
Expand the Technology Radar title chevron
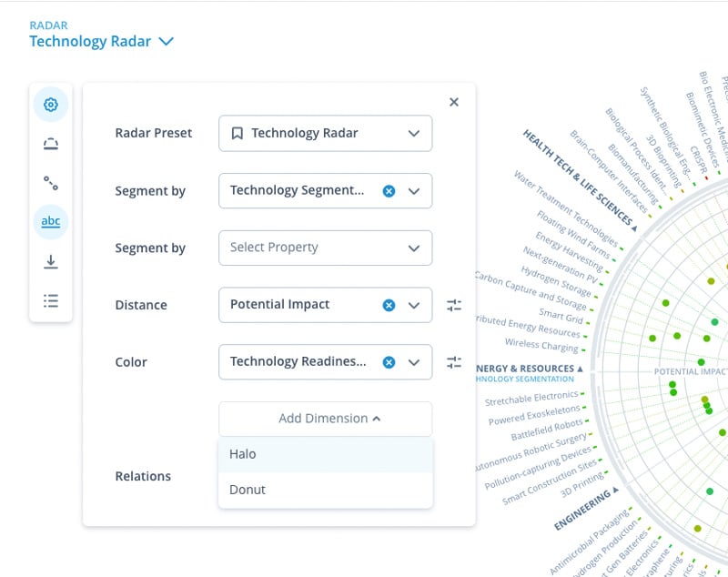coord(167,41)
